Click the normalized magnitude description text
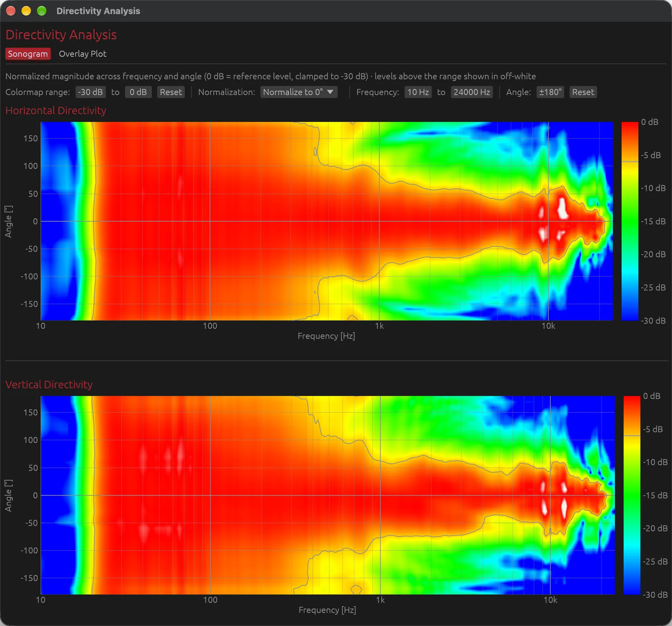Screen dimensions: 672x626 pos(271,76)
